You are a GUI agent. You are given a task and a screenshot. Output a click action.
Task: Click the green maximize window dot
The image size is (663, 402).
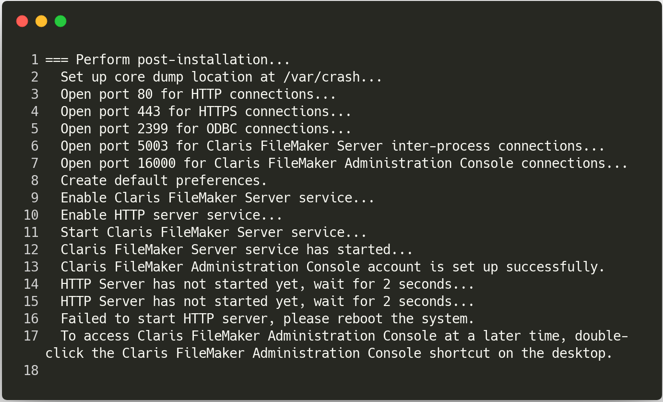point(60,21)
